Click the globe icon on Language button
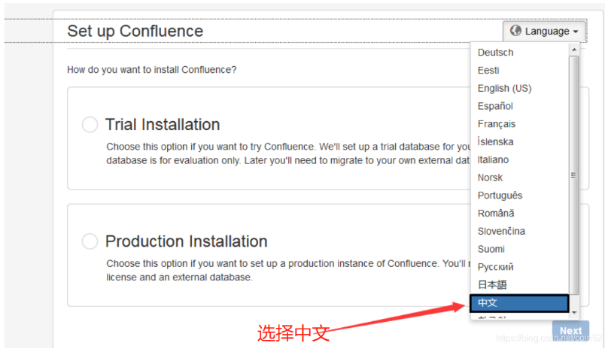605x364 pixels. (515, 31)
